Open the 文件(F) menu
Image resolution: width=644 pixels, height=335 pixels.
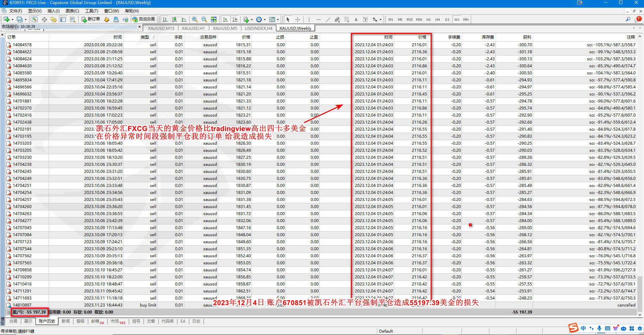click(x=15, y=11)
